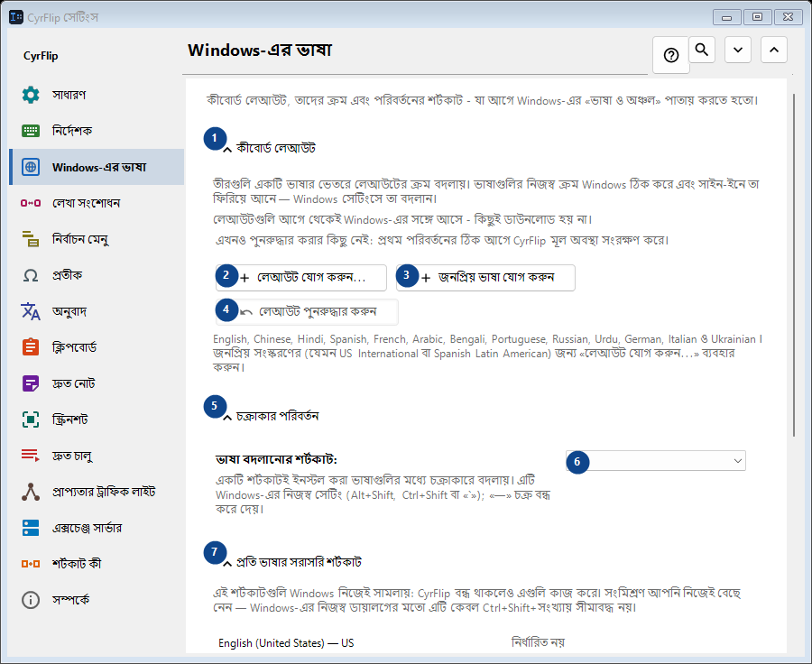Open the নির্বাচন মেনু page
The width and height of the screenshot is (812, 664).
click(x=97, y=239)
